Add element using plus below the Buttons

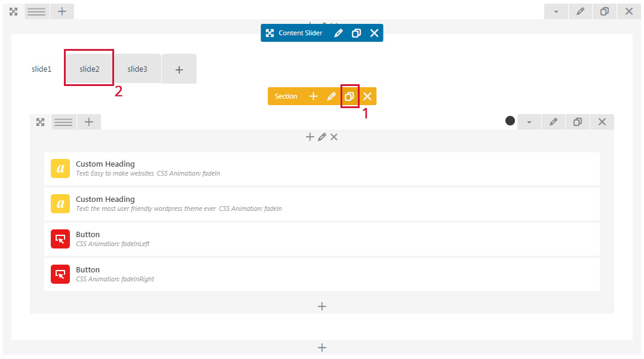point(322,306)
